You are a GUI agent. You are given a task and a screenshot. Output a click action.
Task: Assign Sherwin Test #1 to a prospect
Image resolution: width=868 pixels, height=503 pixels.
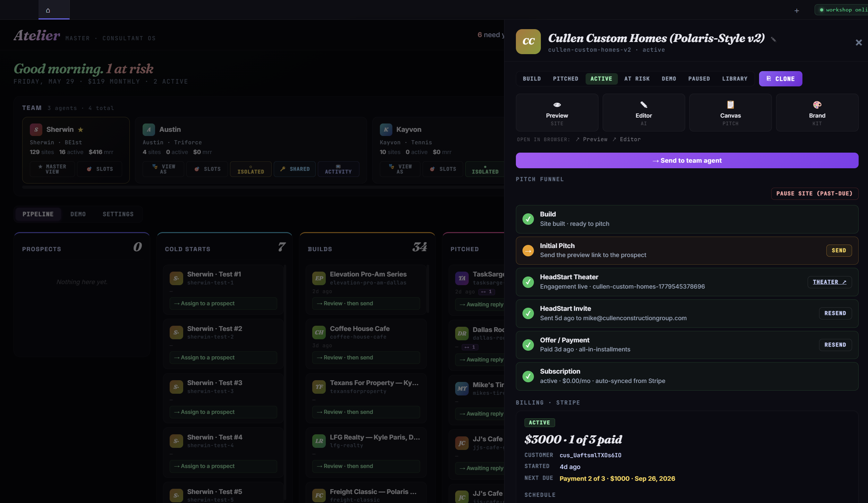pos(223,304)
